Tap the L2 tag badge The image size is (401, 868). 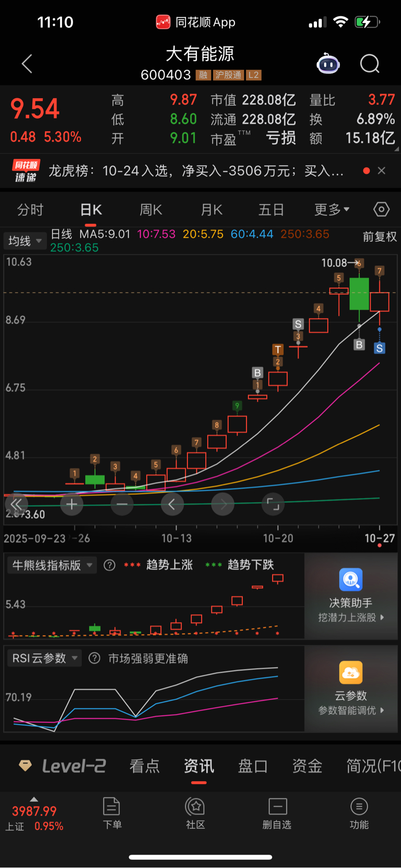[x=253, y=75]
